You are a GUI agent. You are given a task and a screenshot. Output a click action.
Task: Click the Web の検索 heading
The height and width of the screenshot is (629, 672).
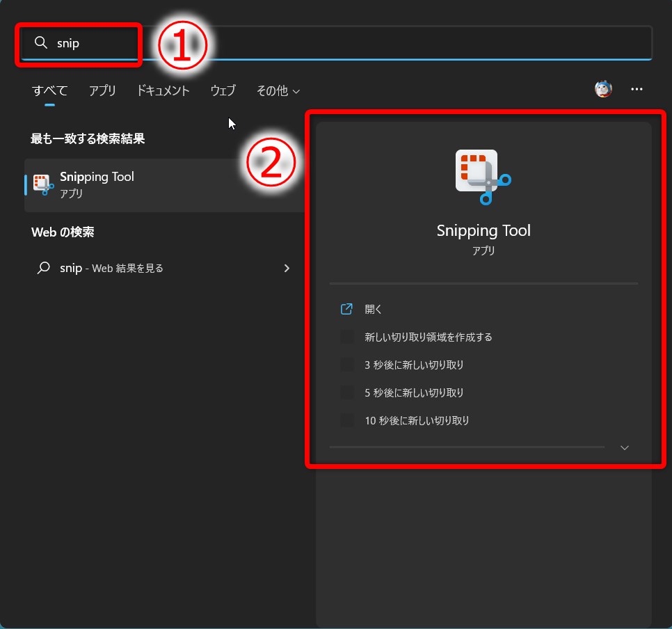[63, 232]
